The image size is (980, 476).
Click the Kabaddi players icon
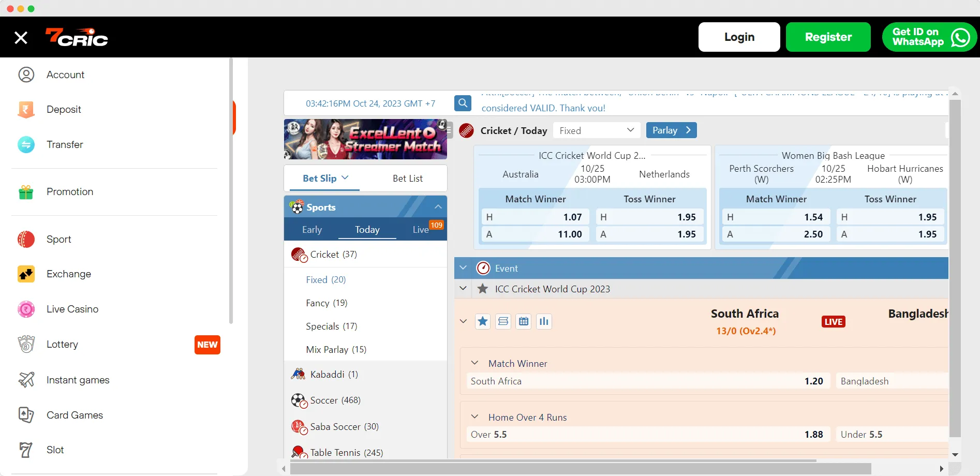tap(298, 374)
